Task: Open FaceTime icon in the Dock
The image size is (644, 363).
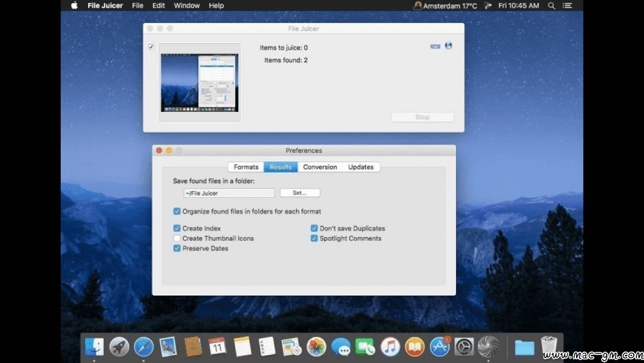Action: pyautogui.click(x=365, y=347)
